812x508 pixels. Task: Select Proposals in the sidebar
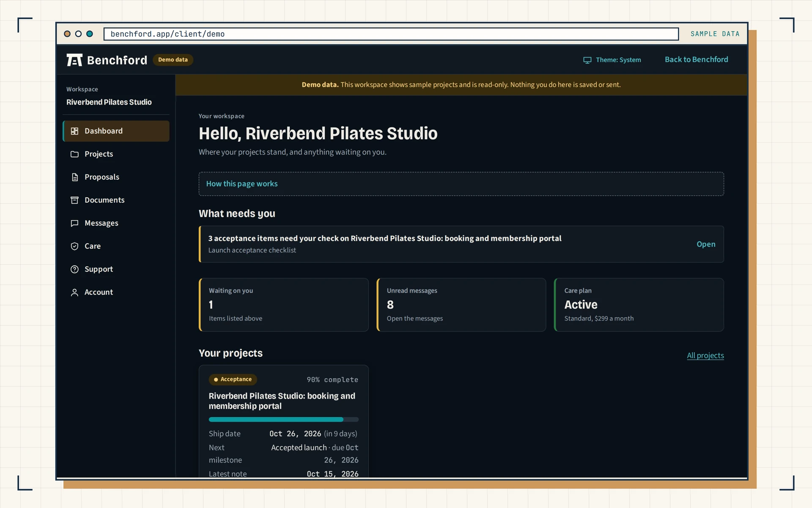tap(116, 177)
